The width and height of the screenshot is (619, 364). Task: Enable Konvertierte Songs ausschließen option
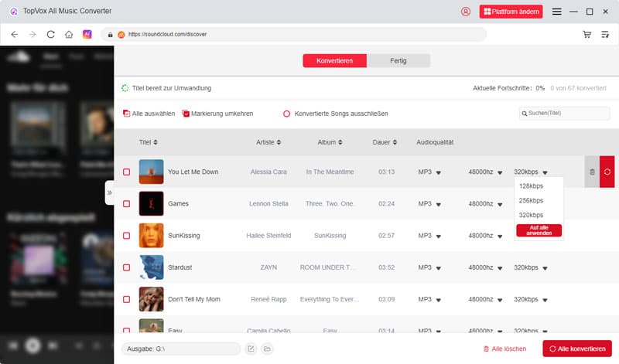[x=287, y=114]
